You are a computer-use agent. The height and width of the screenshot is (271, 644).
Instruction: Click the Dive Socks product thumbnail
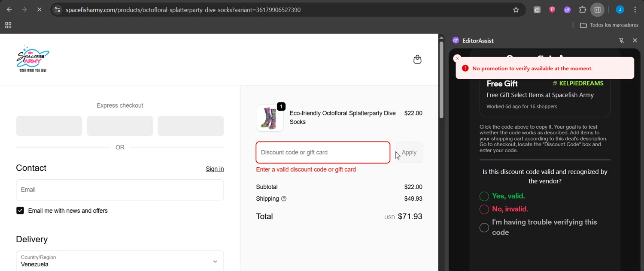click(270, 117)
